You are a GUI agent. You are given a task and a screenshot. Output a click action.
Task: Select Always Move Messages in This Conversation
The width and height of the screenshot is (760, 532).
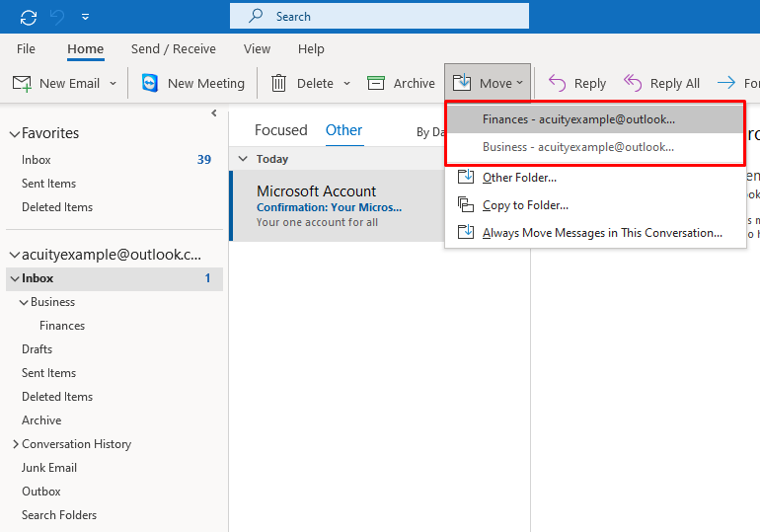coord(602,233)
